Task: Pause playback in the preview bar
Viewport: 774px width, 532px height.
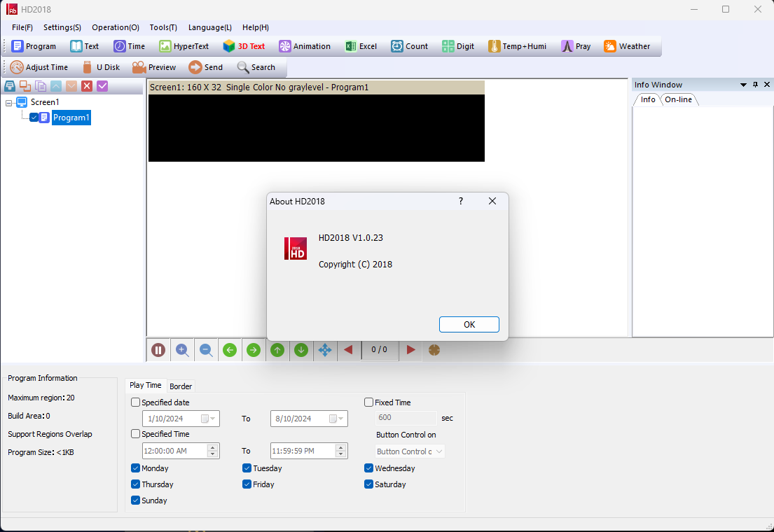Action: (158, 350)
